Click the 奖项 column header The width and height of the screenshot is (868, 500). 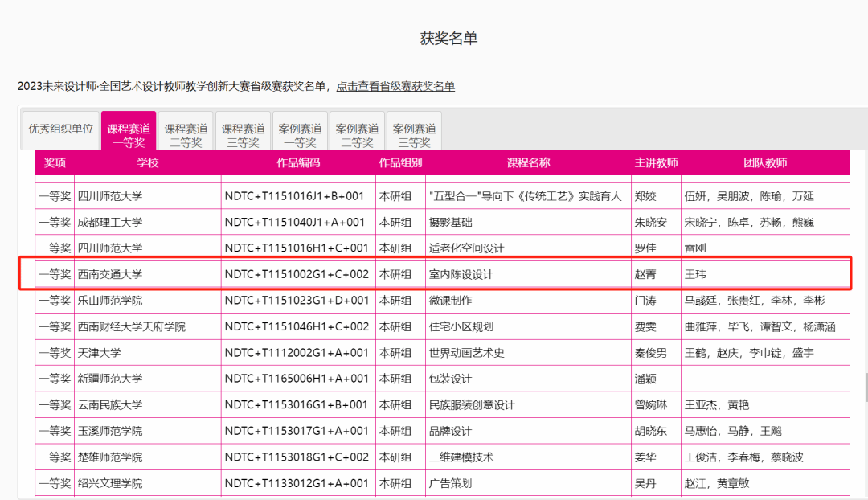pos(55,163)
